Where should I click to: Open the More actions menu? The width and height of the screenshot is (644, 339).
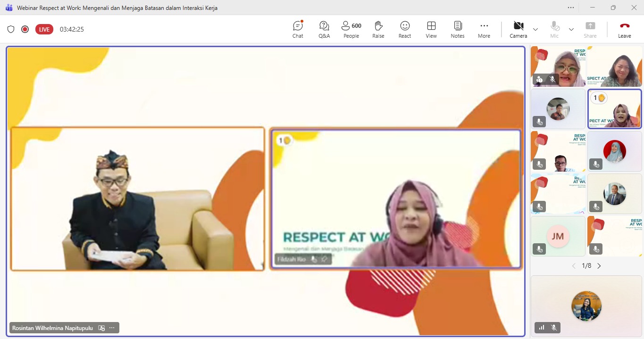click(x=484, y=29)
